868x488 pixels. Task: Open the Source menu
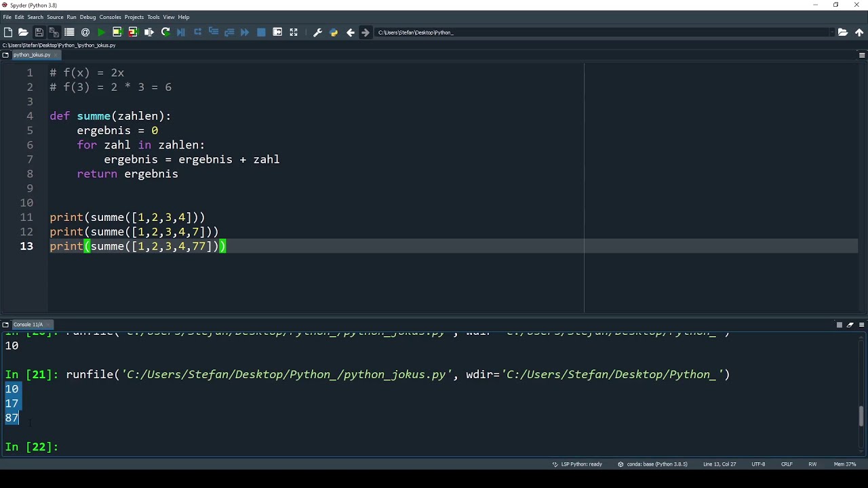[x=55, y=17]
